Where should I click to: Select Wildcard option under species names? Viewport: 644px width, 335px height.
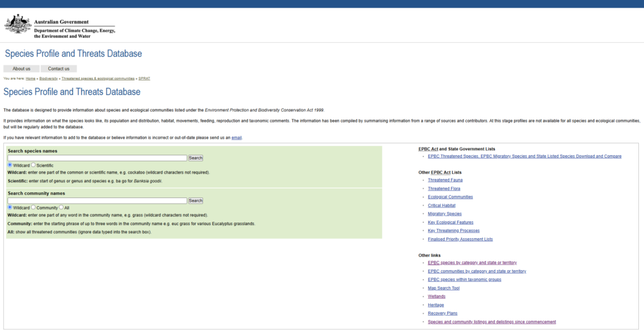10,165
